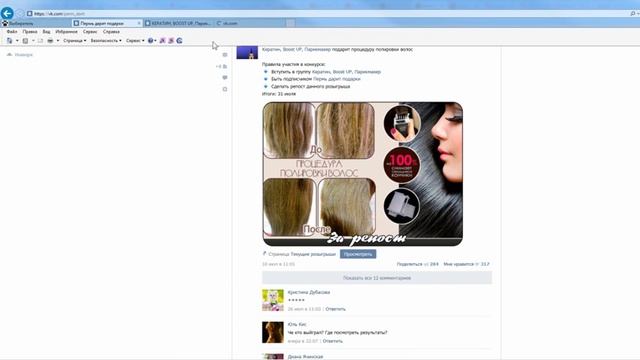Open the Безопасность dropdown in command bar
640x360 pixels.
106,40
